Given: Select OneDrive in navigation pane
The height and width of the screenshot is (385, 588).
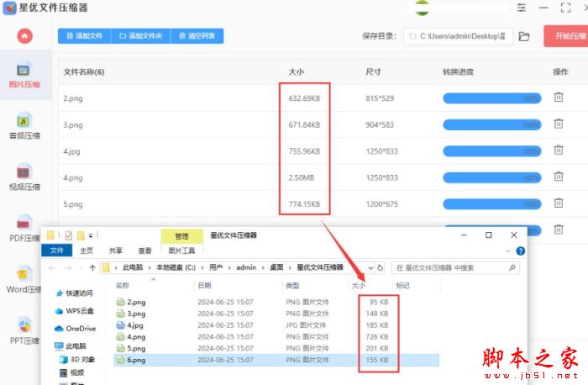Looking at the screenshot, I should click(x=76, y=329).
